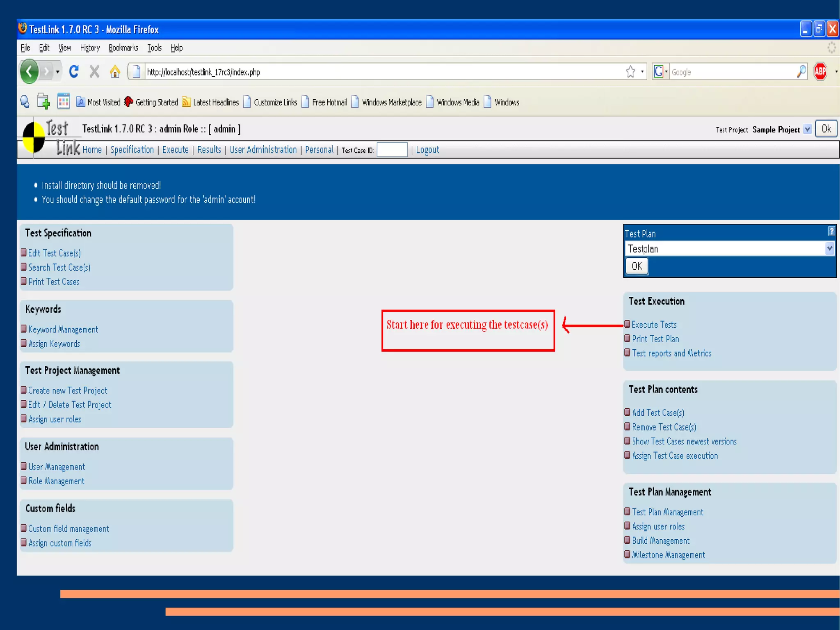This screenshot has height=630, width=840.
Task: Click the Firefox forward arrow button
Action: pyautogui.click(x=47, y=72)
